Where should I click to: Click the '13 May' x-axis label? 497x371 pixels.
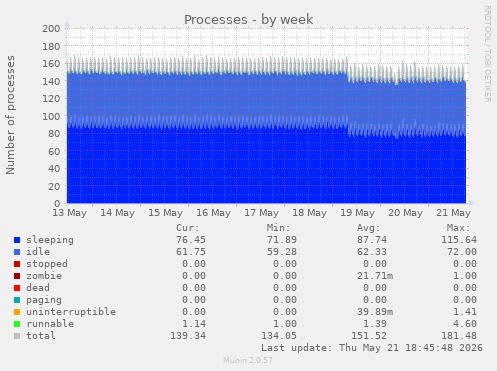tap(70, 213)
